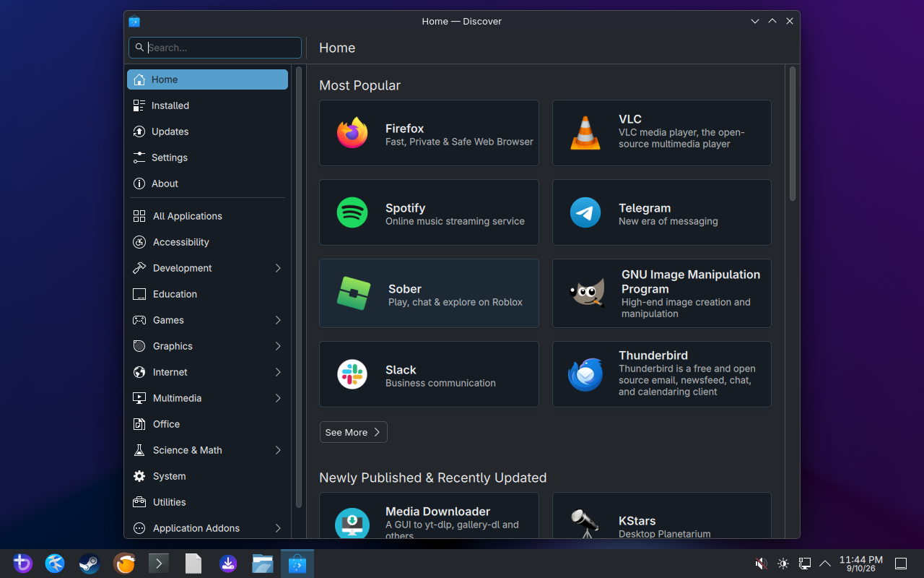Open the file manager folder taskbar icon
Image resolution: width=924 pixels, height=578 pixels.
point(263,564)
